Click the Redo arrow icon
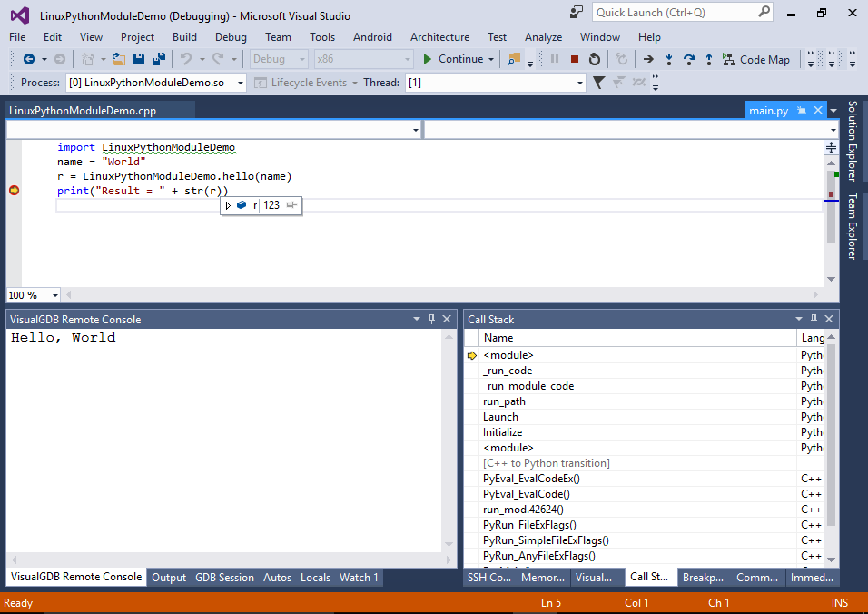 tap(218, 59)
